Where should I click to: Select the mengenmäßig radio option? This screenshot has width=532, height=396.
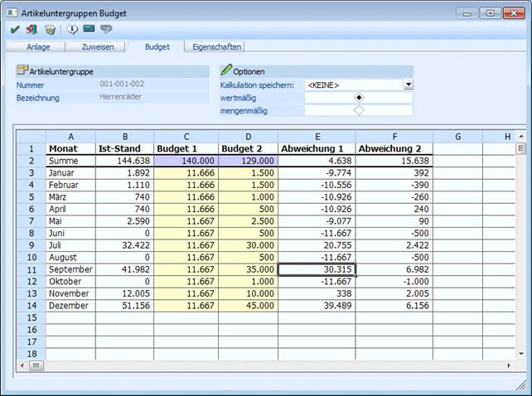point(358,110)
